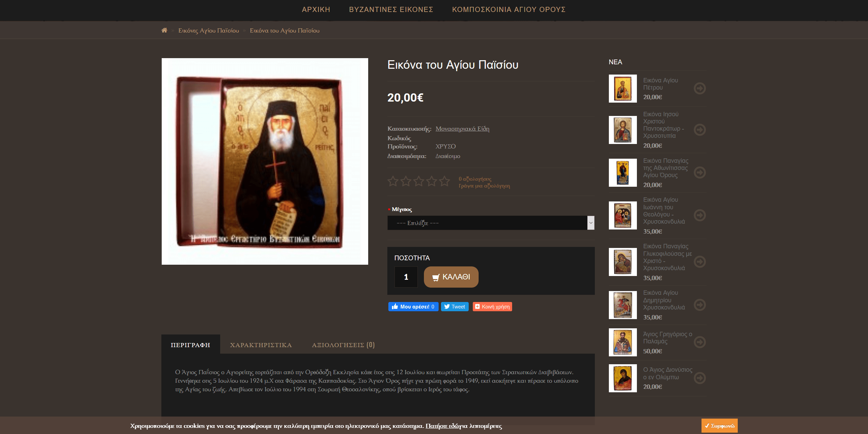Open Εικόνα Αγίου Ιωάννη του Θεολόγου link
This screenshot has height=434, width=868.
coord(664,211)
